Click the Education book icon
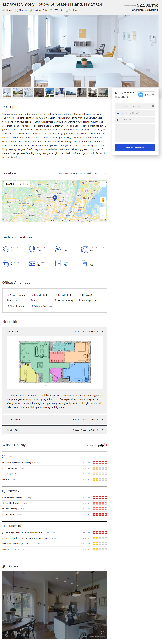This screenshot has width=162, height=644. pyautogui.click(x=4, y=491)
